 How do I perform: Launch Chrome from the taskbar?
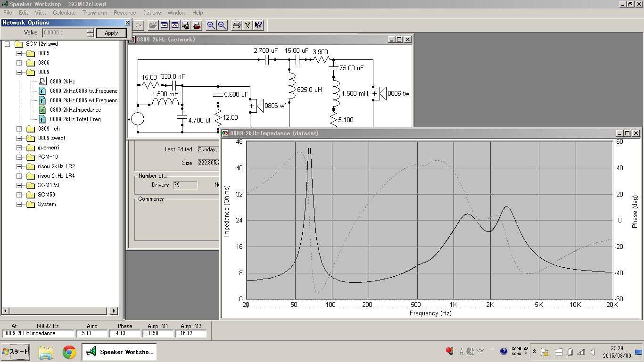[69, 352]
